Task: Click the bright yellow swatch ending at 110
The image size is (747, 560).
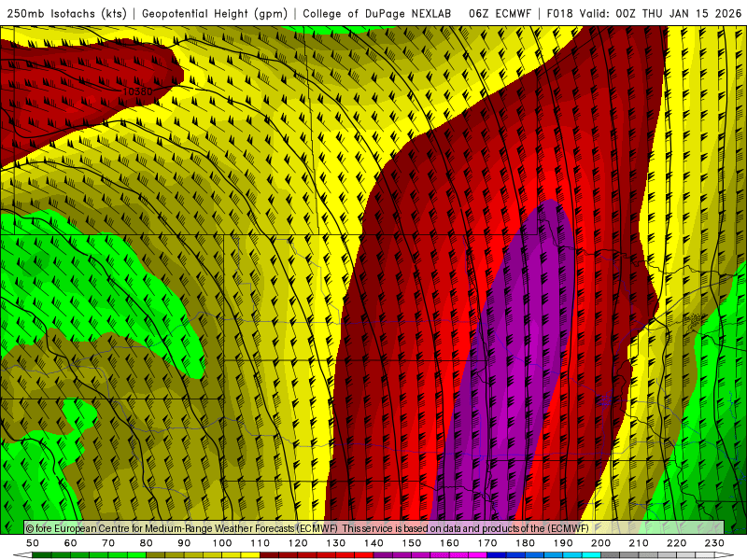Action: [250, 555]
